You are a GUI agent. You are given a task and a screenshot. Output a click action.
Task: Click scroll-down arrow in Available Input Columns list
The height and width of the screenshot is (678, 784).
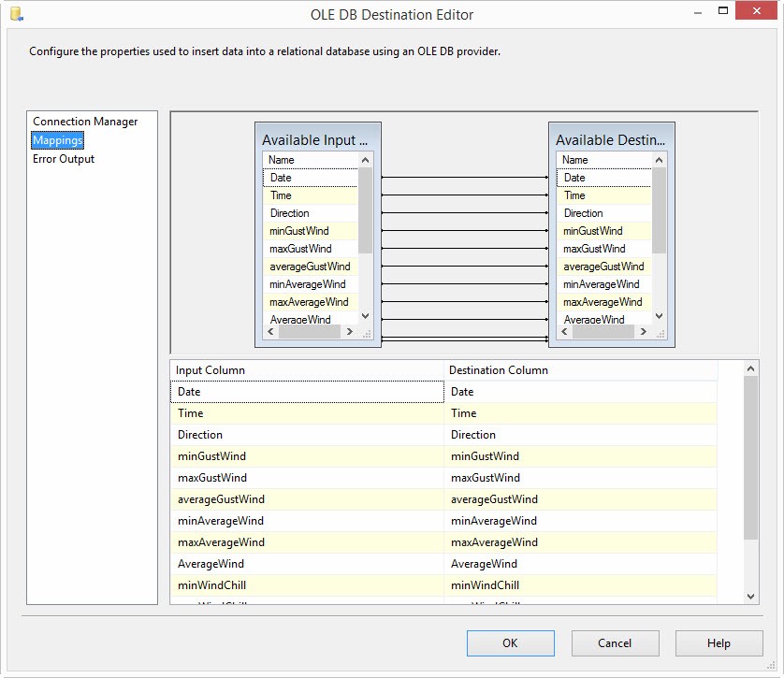[365, 317]
